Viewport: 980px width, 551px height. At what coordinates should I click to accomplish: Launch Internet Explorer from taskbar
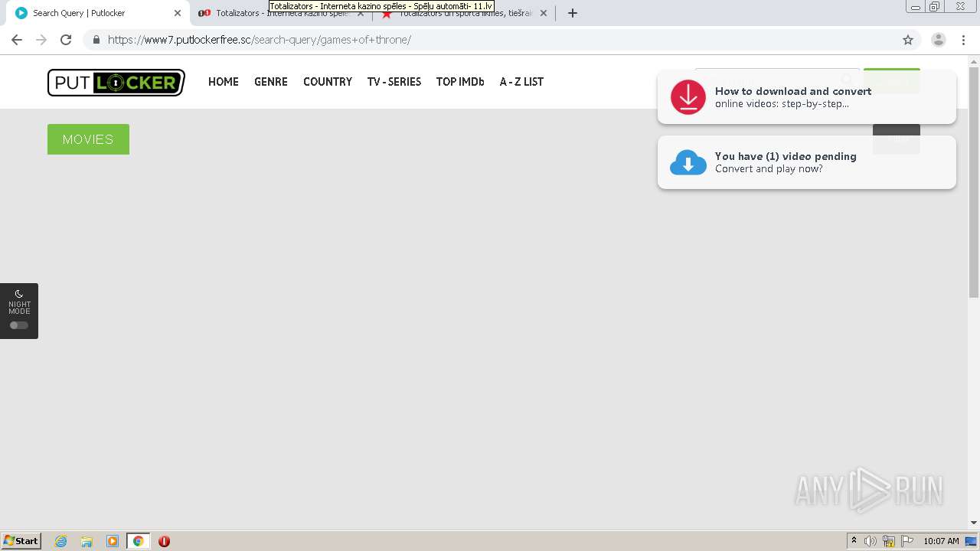click(x=60, y=541)
